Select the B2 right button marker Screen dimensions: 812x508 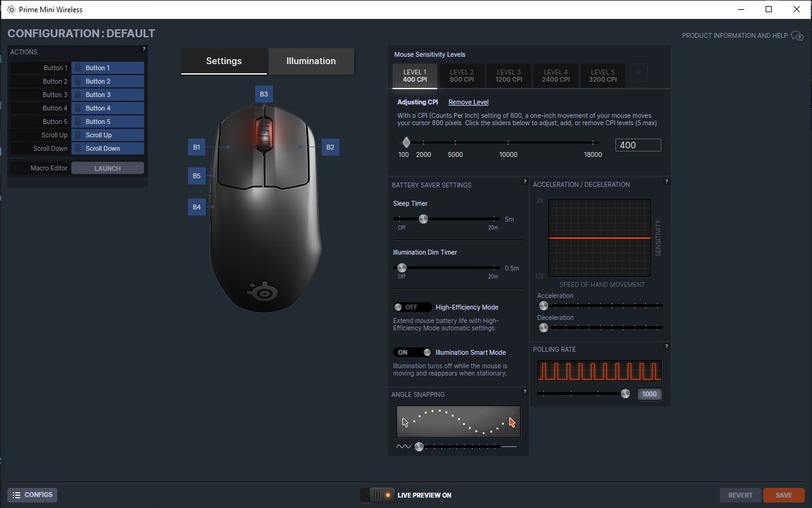[x=330, y=147]
